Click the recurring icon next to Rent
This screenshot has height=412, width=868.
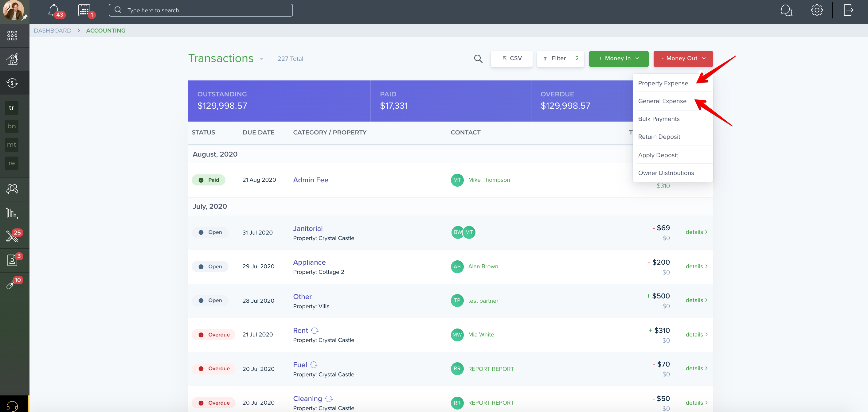click(x=315, y=330)
